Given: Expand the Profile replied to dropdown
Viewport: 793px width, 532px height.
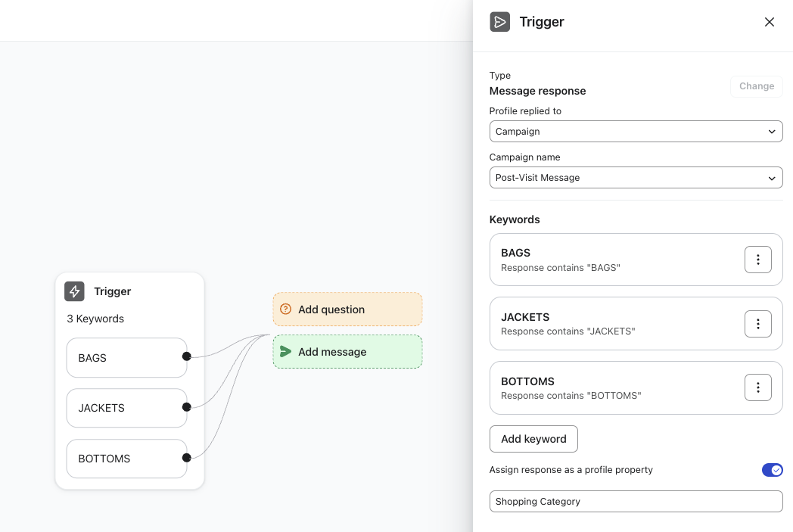Looking at the screenshot, I should [636, 132].
